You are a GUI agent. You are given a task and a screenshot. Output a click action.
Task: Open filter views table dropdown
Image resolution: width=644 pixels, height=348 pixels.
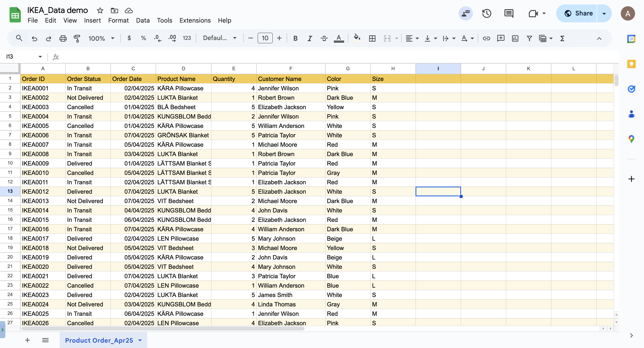click(546, 38)
